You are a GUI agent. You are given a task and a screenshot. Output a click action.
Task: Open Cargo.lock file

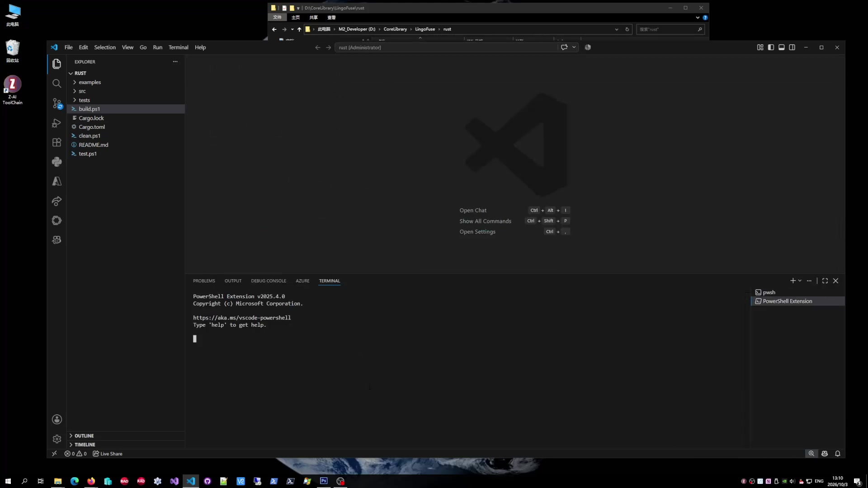tap(126, 118)
